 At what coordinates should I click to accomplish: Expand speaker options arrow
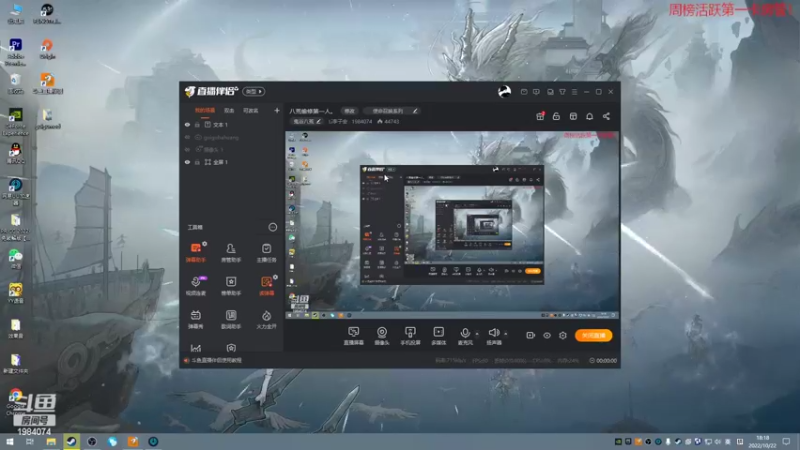[506, 334]
